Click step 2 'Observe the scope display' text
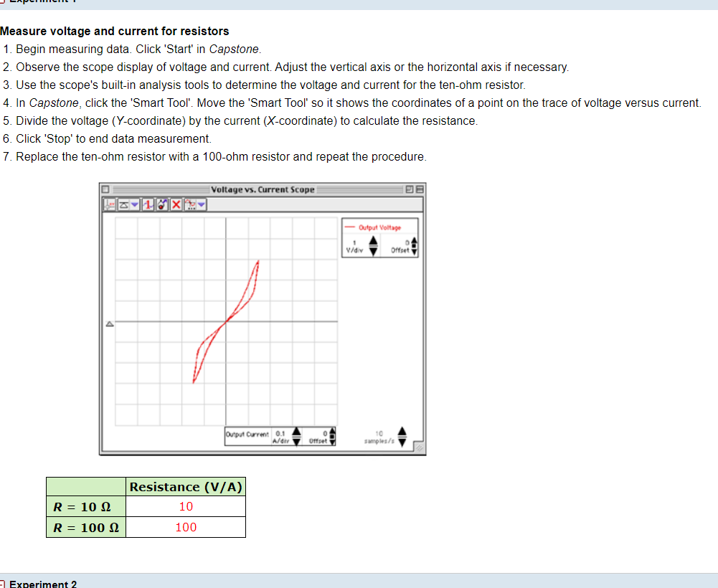 (x=292, y=67)
